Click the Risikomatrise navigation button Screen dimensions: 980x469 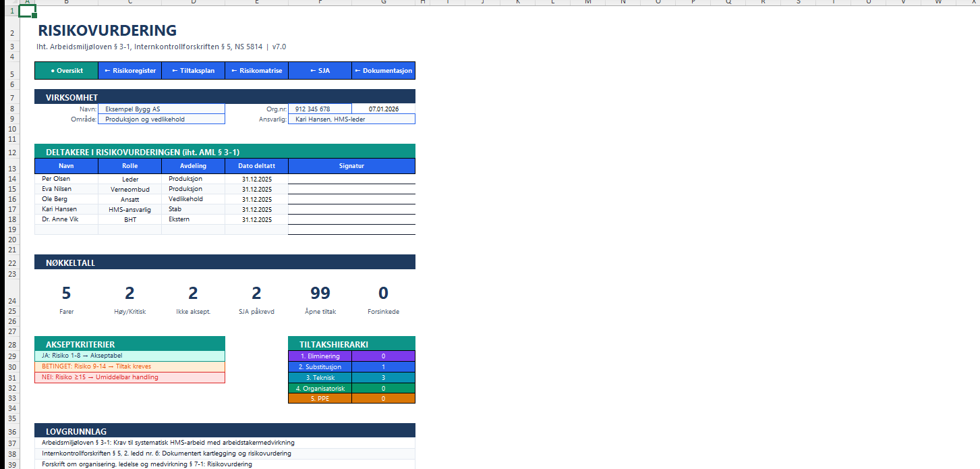[256, 71]
